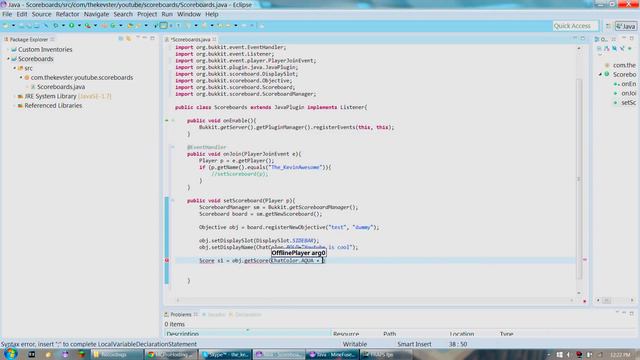Open the Edit menu
This screenshot has width=640, height=360.
click(x=22, y=14)
